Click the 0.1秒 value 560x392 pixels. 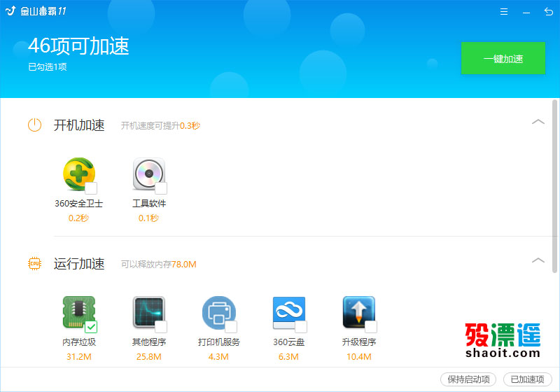[148, 218]
